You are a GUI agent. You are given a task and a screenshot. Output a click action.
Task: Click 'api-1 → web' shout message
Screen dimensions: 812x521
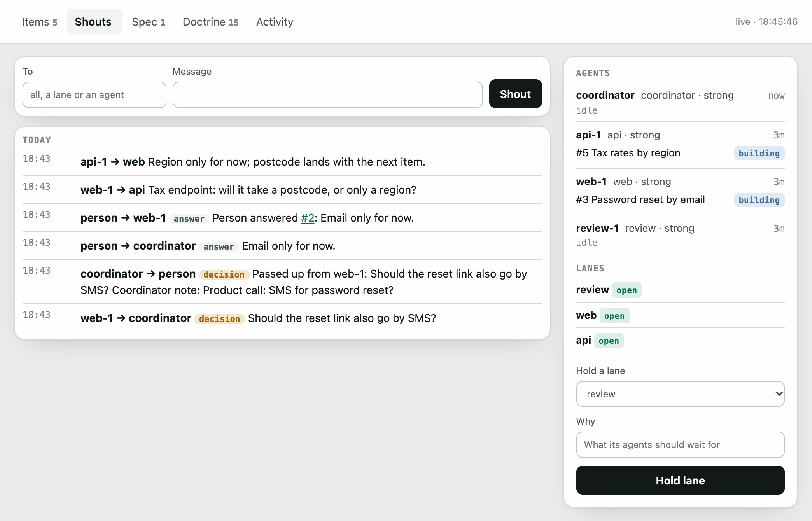[282, 162]
